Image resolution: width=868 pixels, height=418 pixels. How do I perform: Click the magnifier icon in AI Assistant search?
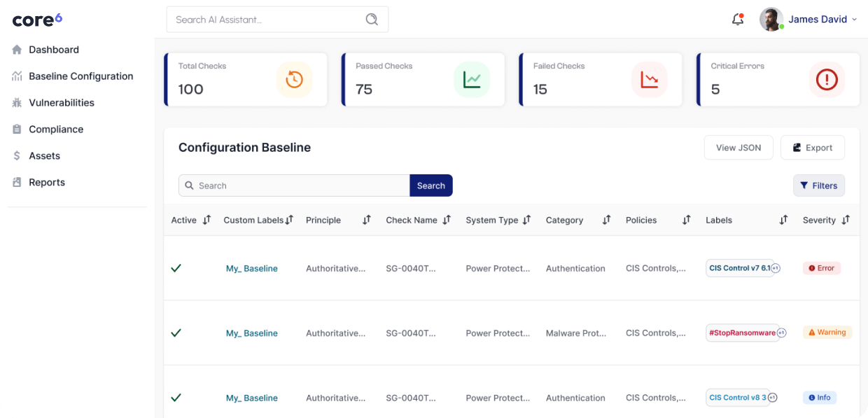tap(372, 20)
